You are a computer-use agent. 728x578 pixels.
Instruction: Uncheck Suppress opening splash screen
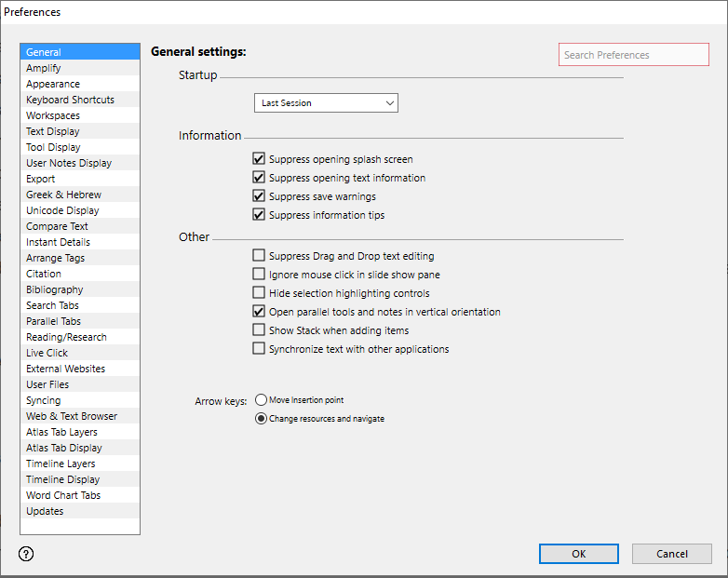259,159
